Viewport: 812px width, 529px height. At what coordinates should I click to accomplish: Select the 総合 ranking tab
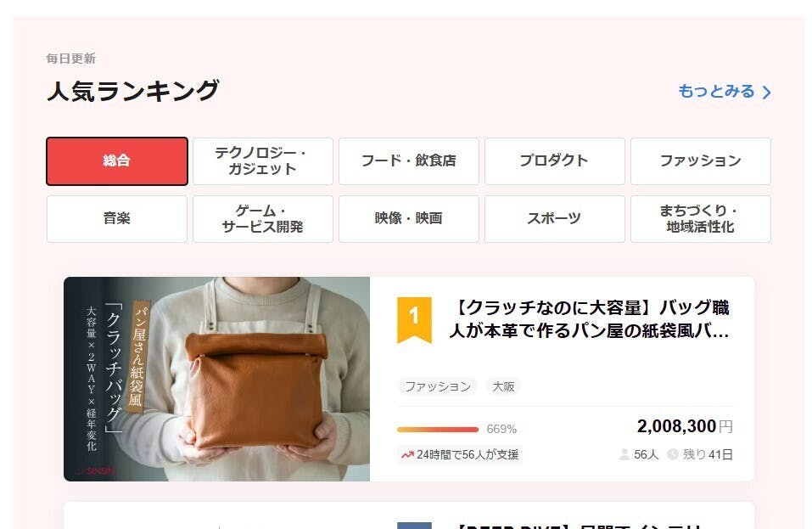pyautogui.click(x=116, y=161)
